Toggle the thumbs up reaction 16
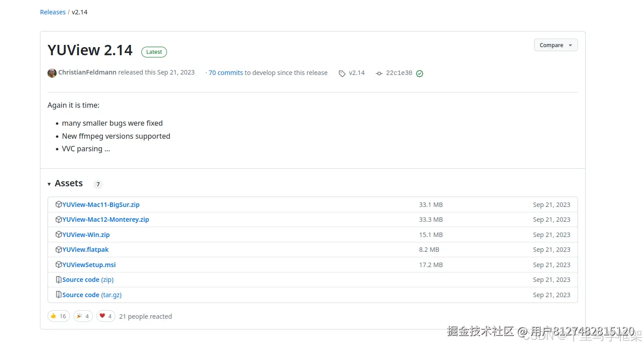 (59, 316)
